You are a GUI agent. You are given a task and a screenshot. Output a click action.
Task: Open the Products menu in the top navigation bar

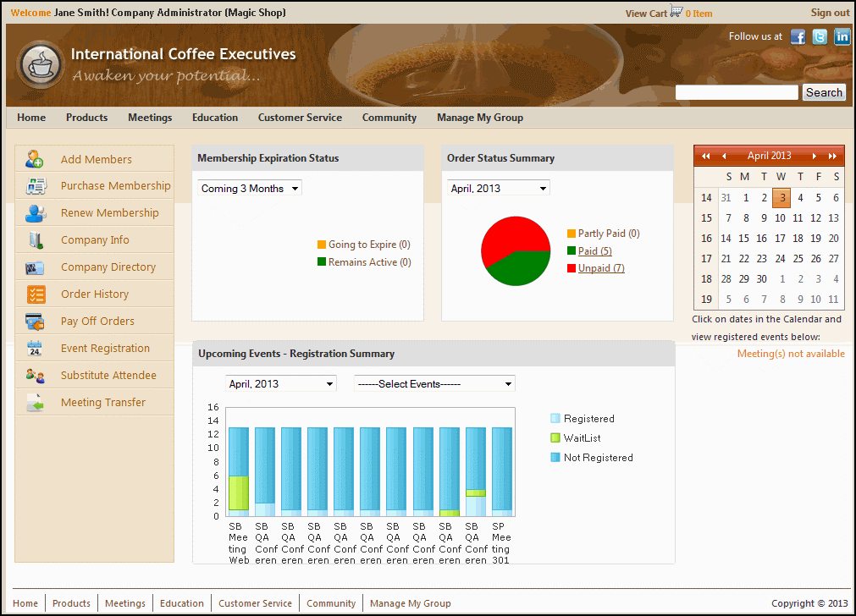pos(87,118)
